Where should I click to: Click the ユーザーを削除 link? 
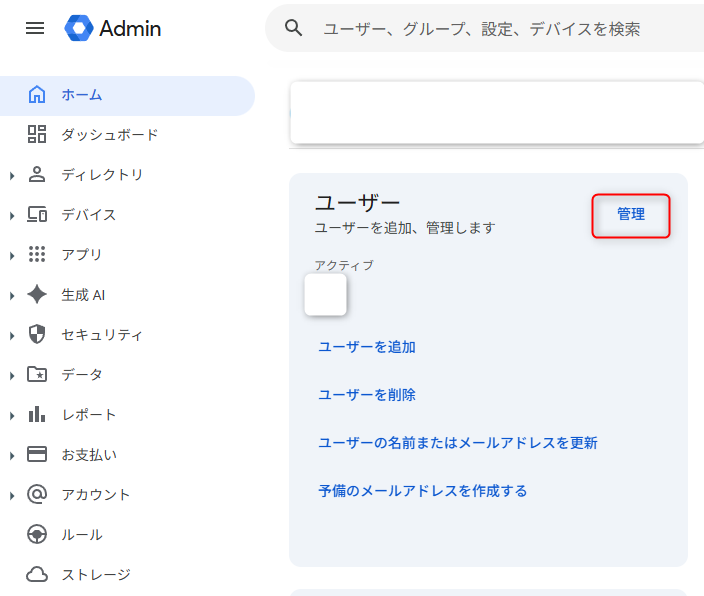(x=367, y=395)
